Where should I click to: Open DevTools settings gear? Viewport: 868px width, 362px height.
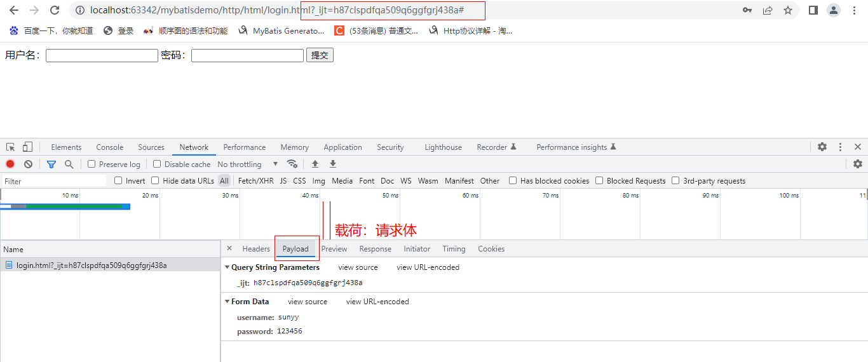point(822,147)
